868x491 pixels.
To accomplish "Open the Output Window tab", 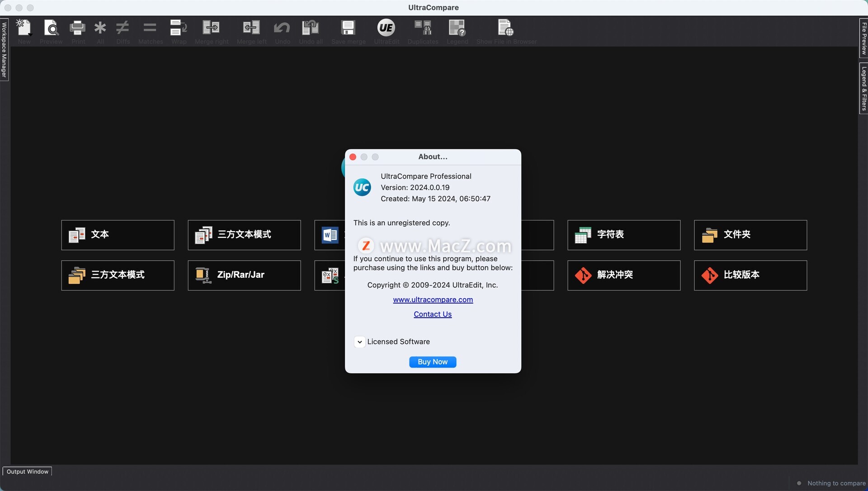I will pyautogui.click(x=27, y=472).
